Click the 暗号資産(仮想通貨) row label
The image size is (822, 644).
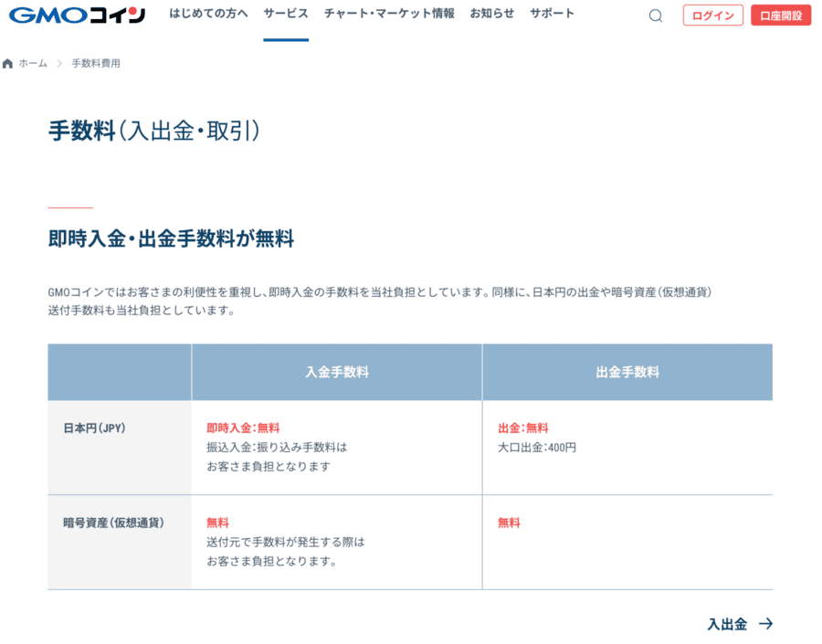tap(113, 523)
